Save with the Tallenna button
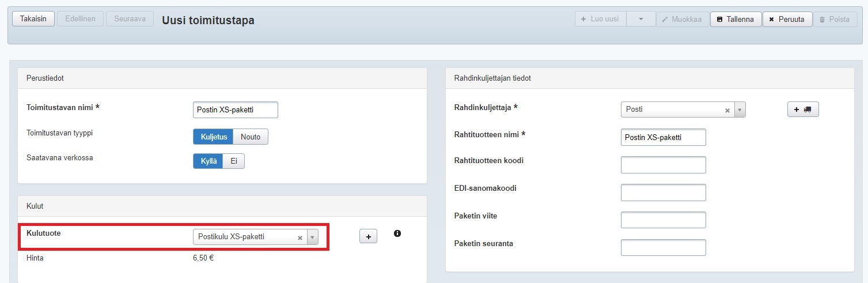868x283 pixels. (x=736, y=19)
